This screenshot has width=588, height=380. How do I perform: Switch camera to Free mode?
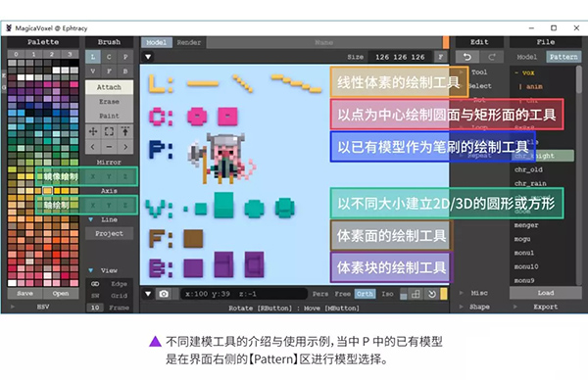pos(342,294)
